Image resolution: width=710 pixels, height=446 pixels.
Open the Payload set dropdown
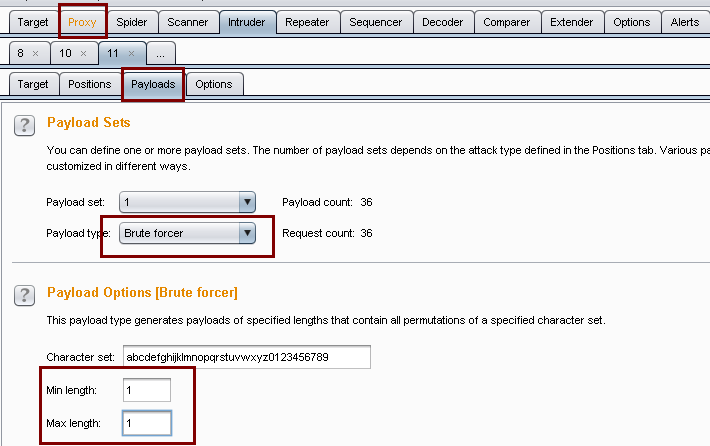pos(187,202)
